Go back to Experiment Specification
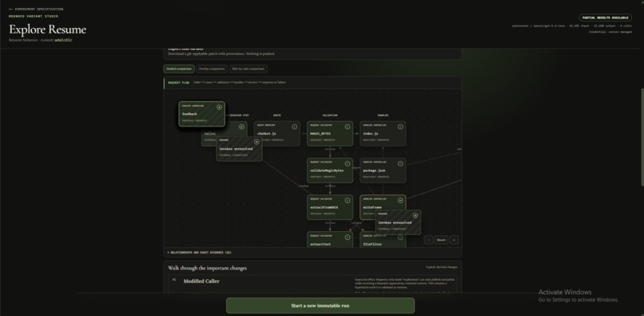 tap(36, 9)
